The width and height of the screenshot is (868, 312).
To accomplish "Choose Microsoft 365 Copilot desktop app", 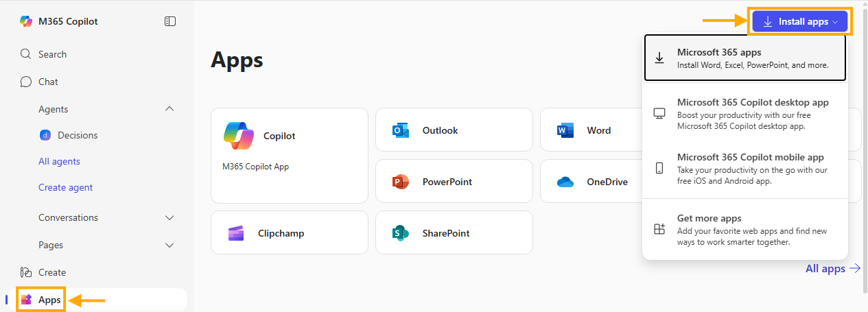I will [x=745, y=114].
